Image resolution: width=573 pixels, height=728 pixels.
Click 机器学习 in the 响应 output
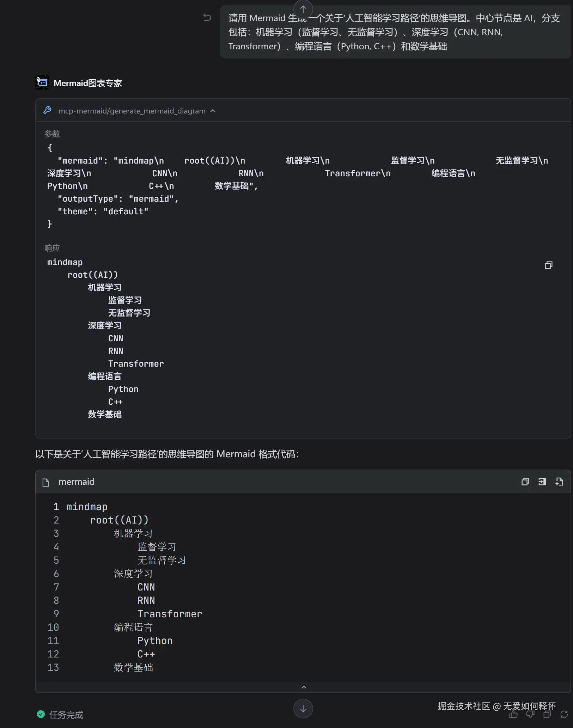point(105,288)
